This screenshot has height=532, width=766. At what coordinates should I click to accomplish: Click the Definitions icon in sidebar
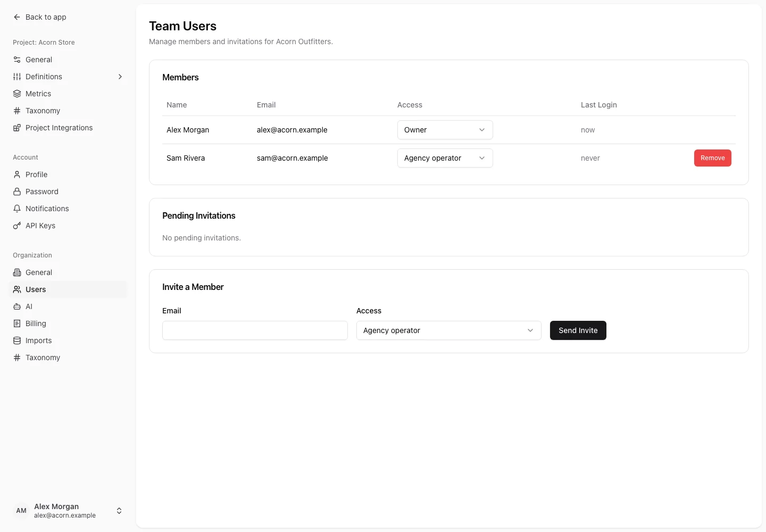pyautogui.click(x=17, y=77)
